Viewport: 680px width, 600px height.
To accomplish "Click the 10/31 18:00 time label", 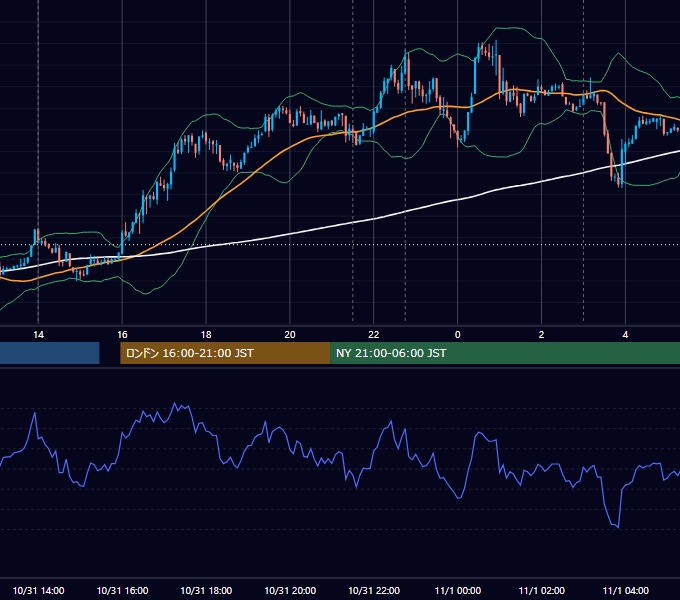I will click(206, 590).
